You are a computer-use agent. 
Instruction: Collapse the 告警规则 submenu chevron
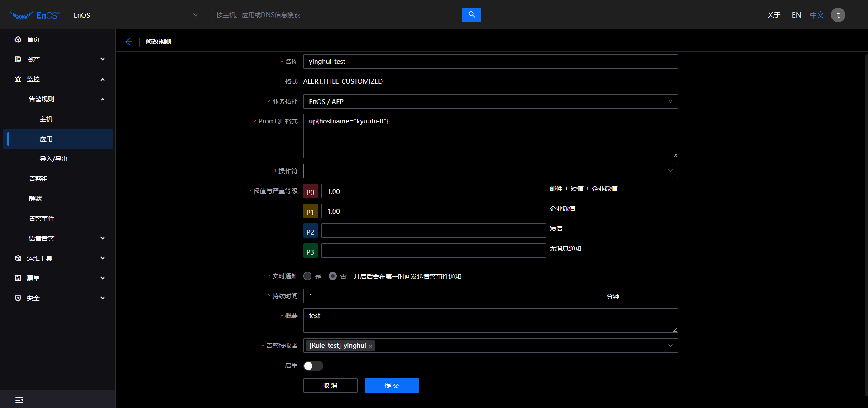coord(103,99)
